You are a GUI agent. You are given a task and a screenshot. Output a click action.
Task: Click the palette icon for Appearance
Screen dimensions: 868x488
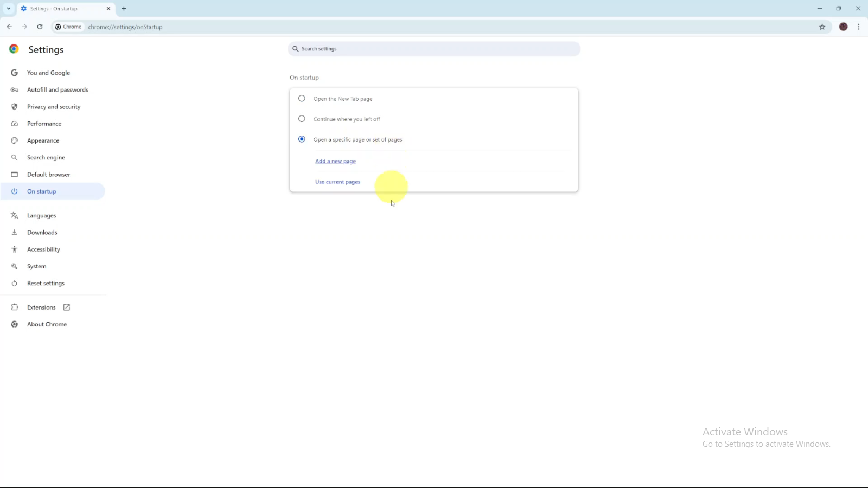pos(15,140)
